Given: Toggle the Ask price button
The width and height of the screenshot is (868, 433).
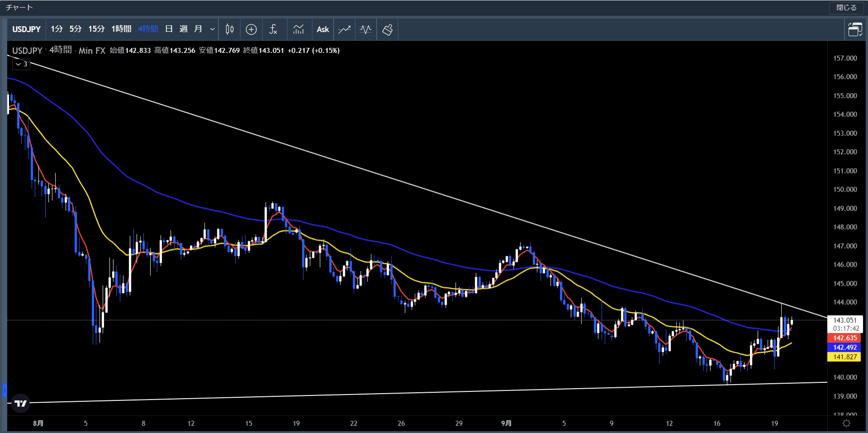Looking at the screenshot, I should coord(323,29).
